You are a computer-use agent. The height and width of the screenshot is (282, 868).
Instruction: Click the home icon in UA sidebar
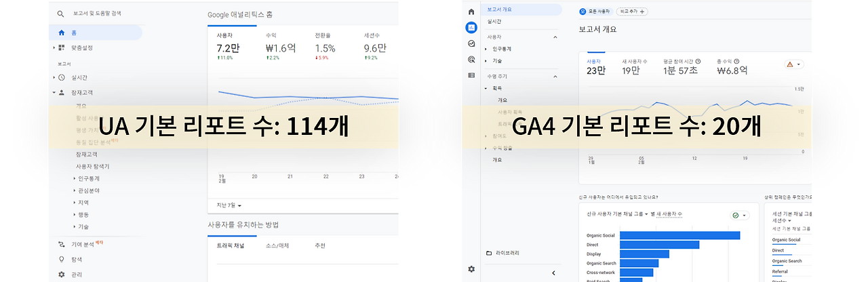(62, 33)
